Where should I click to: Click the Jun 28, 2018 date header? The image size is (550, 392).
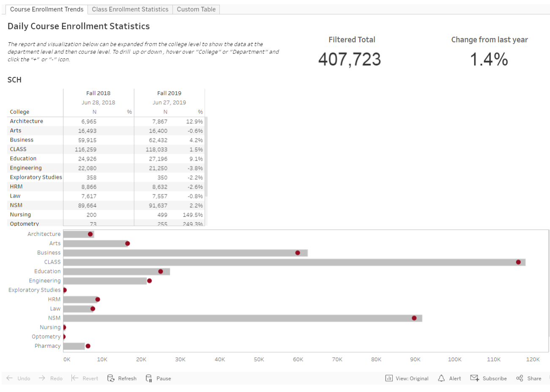click(x=98, y=103)
